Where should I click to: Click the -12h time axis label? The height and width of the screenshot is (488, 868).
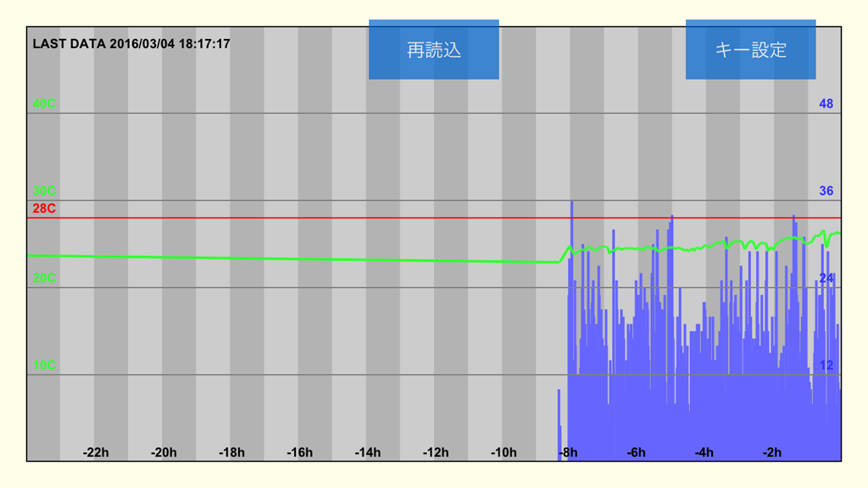437,452
